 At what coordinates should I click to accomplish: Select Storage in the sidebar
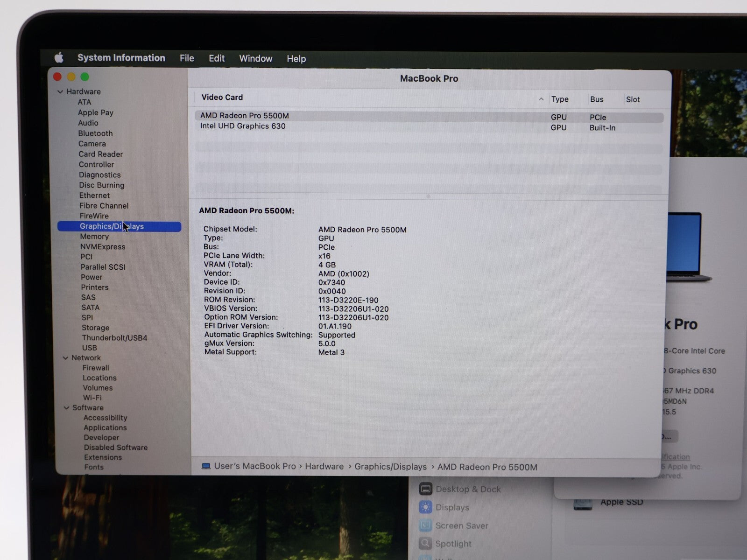[x=96, y=328]
